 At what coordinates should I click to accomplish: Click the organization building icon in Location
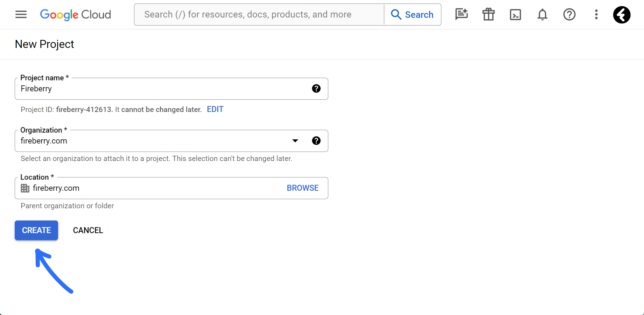click(x=25, y=188)
